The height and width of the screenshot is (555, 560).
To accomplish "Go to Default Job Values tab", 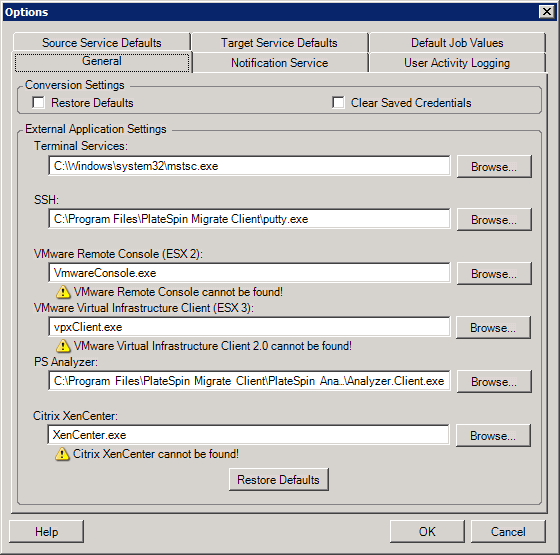I will coord(457,42).
